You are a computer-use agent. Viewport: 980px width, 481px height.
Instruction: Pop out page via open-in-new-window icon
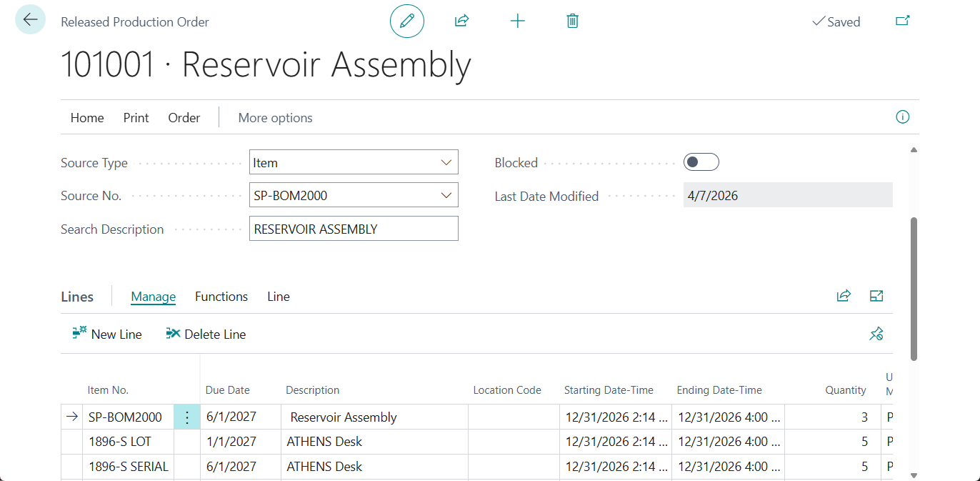click(x=902, y=21)
